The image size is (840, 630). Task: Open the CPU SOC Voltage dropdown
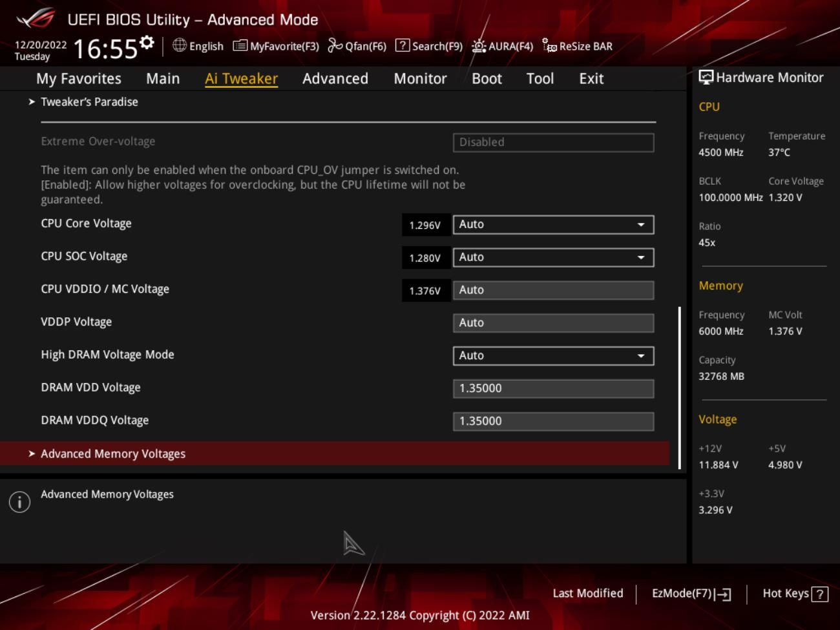pos(553,258)
